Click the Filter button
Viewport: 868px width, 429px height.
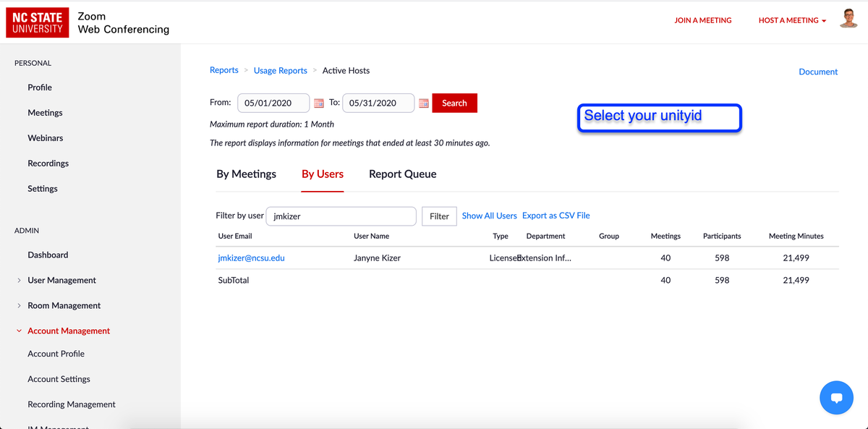(x=439, y=216)
